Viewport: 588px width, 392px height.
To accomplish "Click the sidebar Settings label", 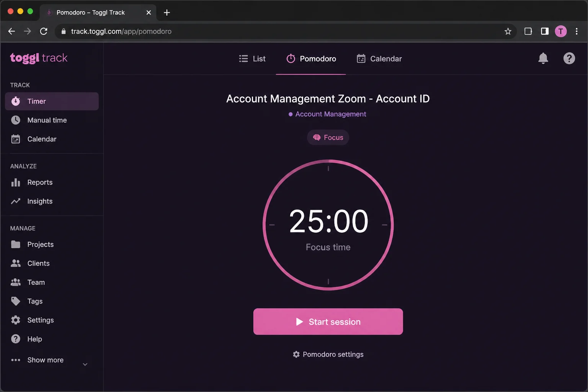I will point(41,320).
